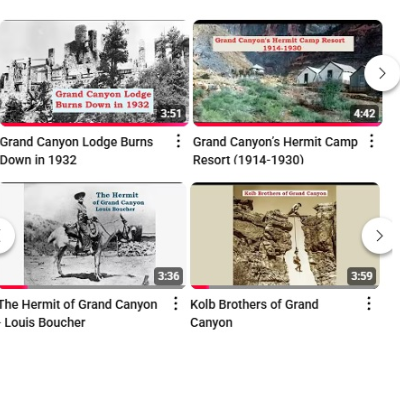The height and width of the screenshot is (400, 400).
Task: Show next videos in top row
Action: (x=382, y=73)
